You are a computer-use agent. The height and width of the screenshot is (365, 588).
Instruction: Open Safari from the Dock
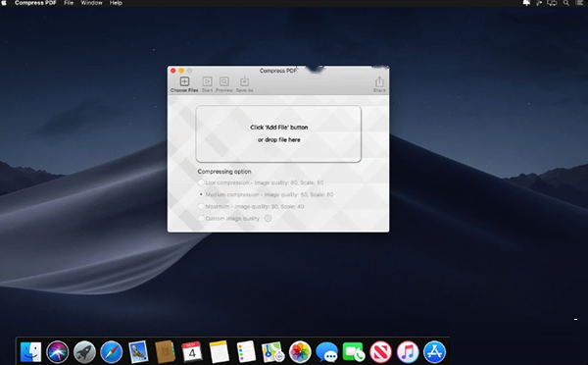112,352
